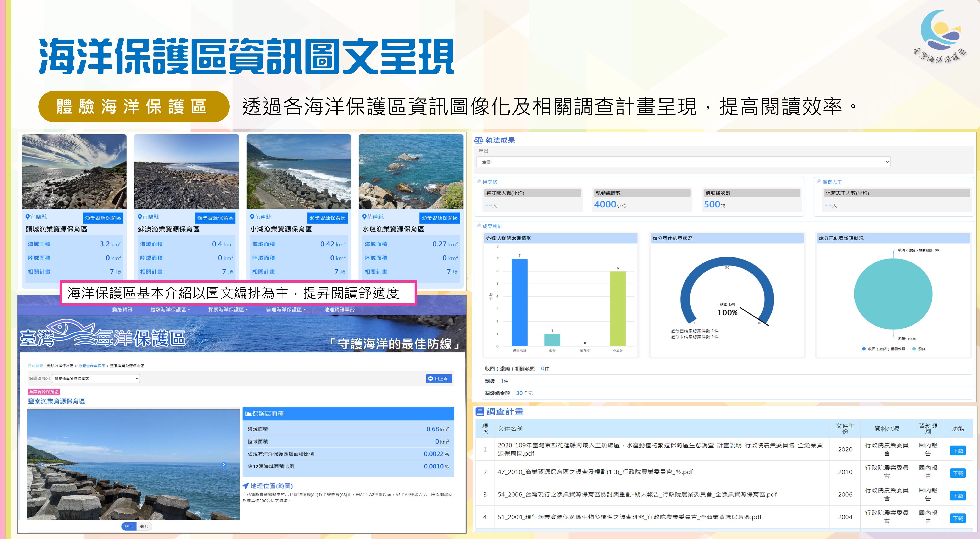Click the 4000 小時 執勤總時數 value
The width and height of the screenshot is (980, 539).
tap(610, 205)
